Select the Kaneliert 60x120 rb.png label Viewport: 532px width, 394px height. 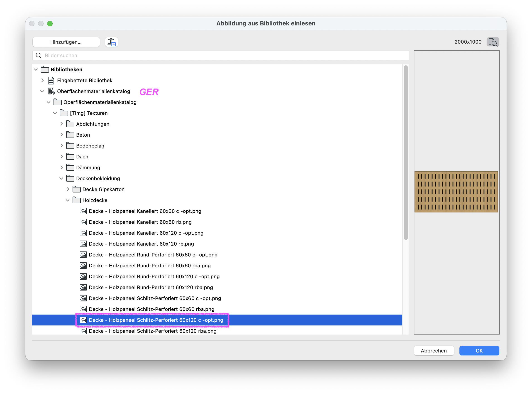(x=141, y=244)
